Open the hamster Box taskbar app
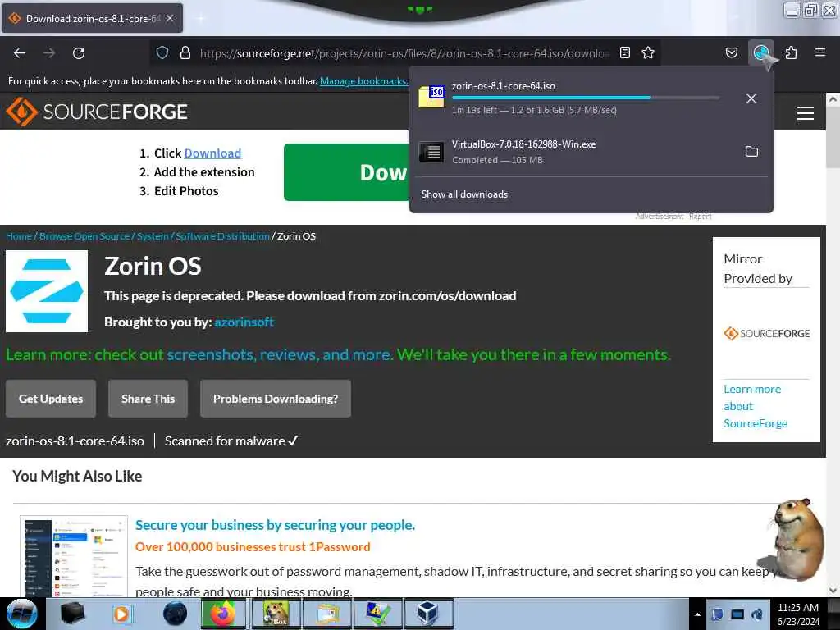 click(276, 614)
